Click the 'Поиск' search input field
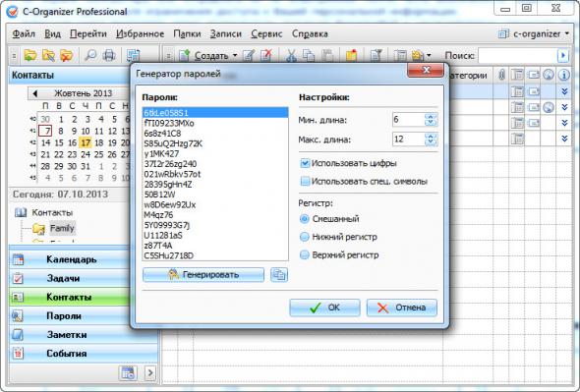 pos(518,56)
